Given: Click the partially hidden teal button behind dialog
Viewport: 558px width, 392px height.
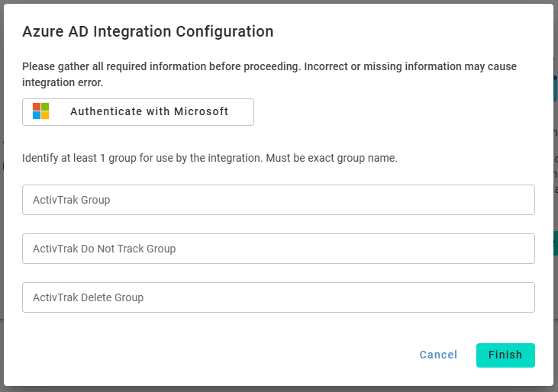Looking at the screenshot, I should point(556,243).
